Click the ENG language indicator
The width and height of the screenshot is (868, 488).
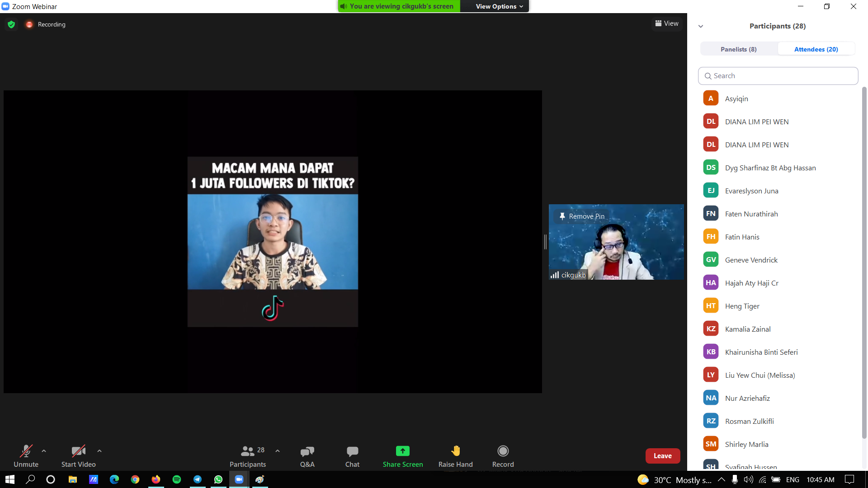point(793,479)
